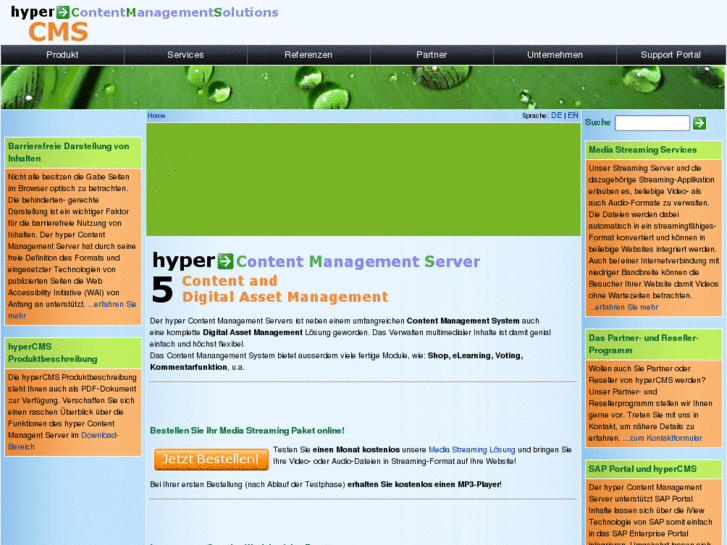This screenshot has width=727, height=545.
Task: Click the Content Management Server heading graphic
Action: pos(316,279)
